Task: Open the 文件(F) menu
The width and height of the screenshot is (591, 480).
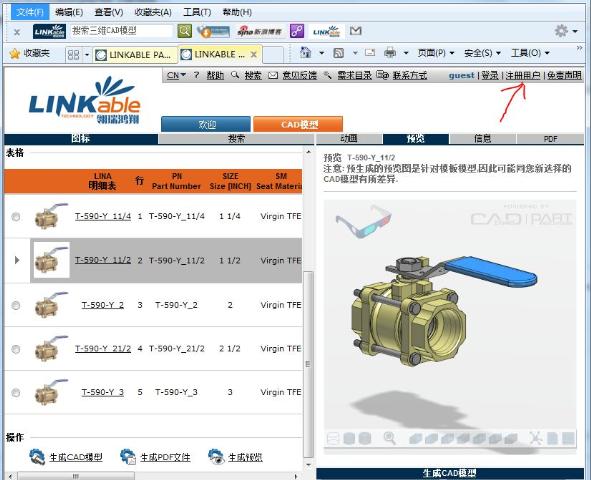Action: 30,12
